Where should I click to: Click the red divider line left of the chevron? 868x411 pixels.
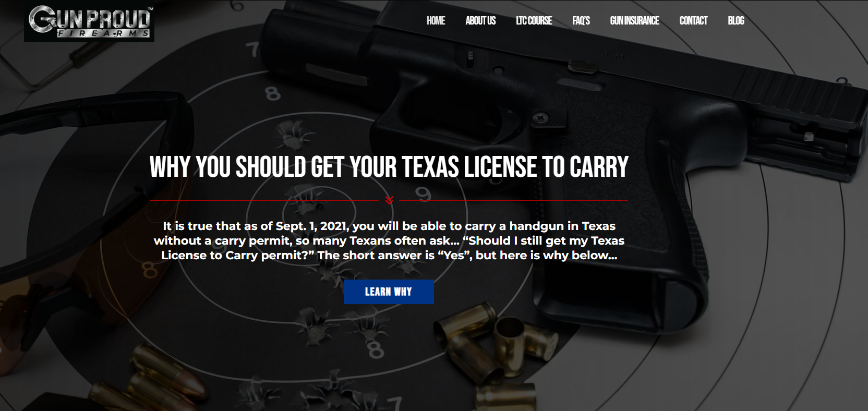point(264,200)
